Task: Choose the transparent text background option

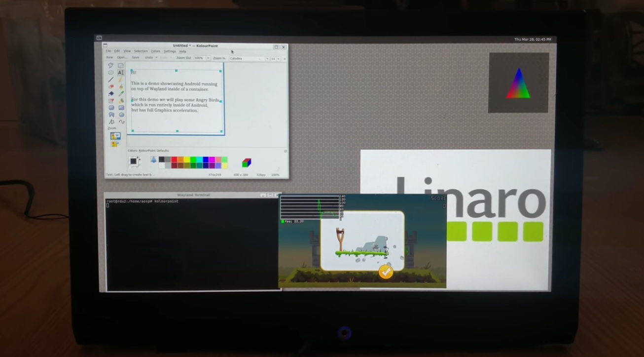Action: [x=115, y=144]
